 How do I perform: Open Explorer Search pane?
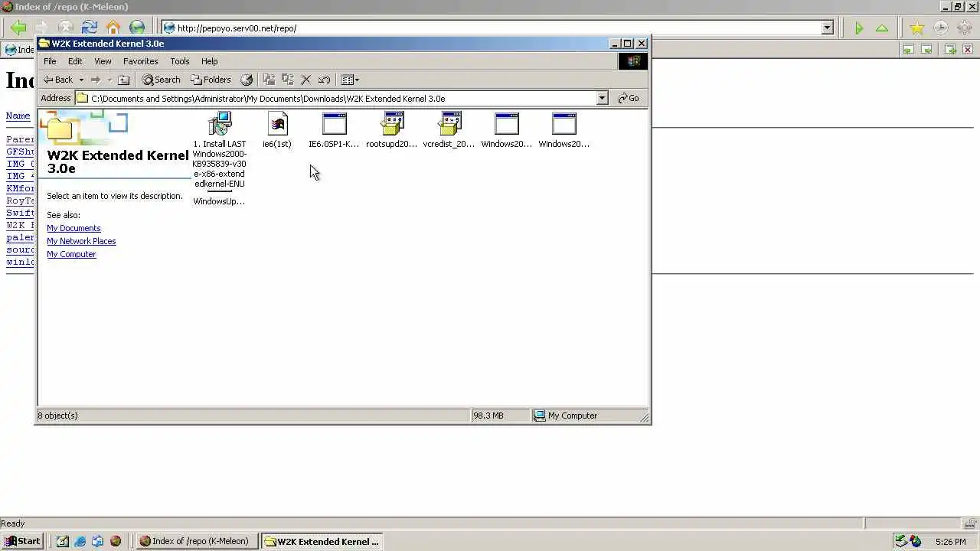161,80
